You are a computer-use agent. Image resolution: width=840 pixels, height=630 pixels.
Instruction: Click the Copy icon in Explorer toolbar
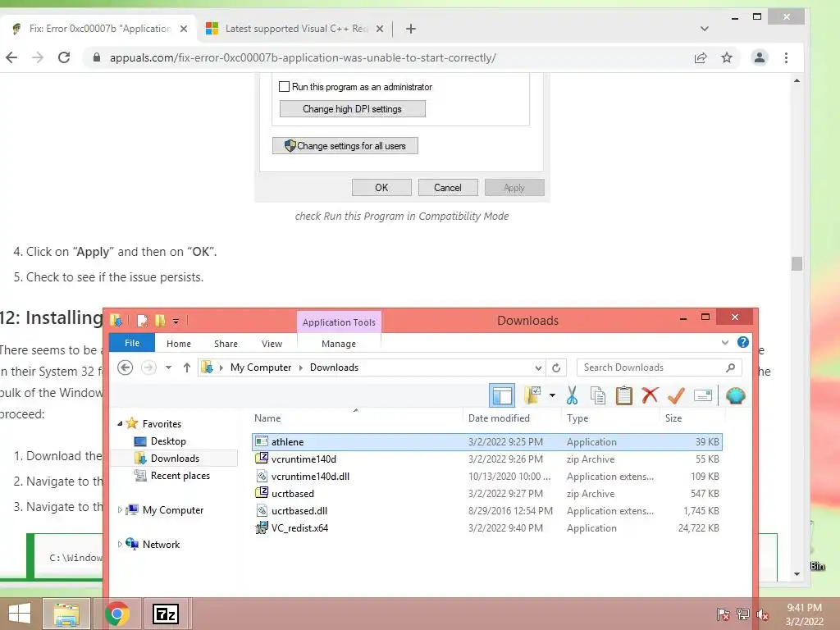tap(597, 396)
